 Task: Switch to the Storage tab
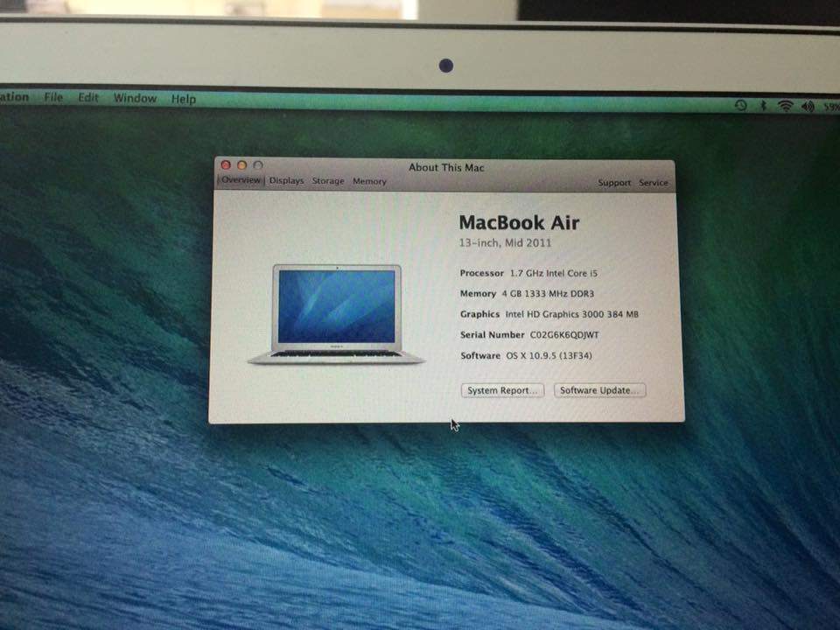tap(328, 181)
